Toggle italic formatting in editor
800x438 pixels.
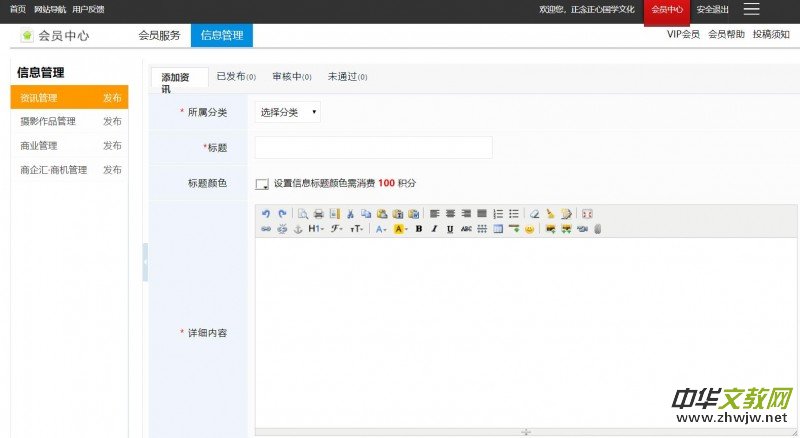coord(434,229)
